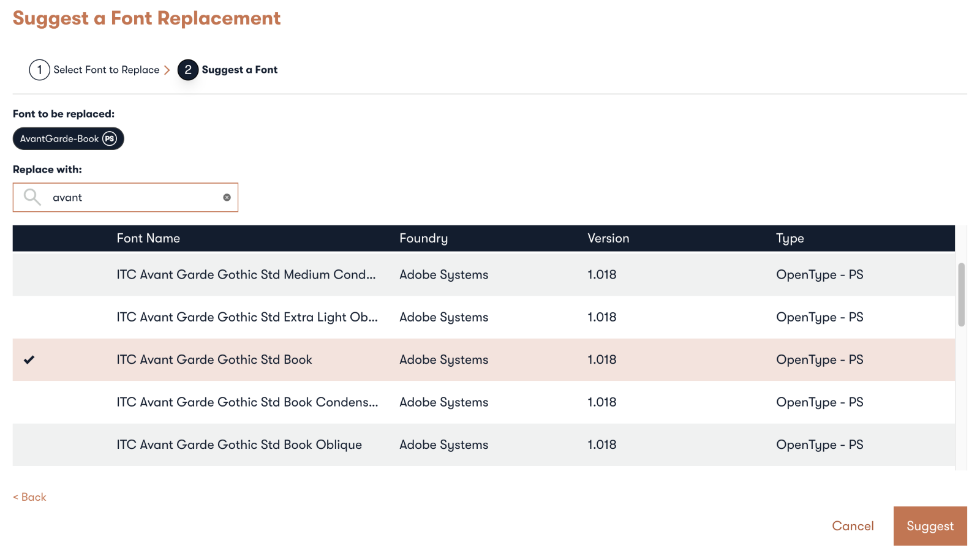The image size is (980, 556).
Task: Click version 1.018 in Book Oblique row
Action: click(601, 445)
